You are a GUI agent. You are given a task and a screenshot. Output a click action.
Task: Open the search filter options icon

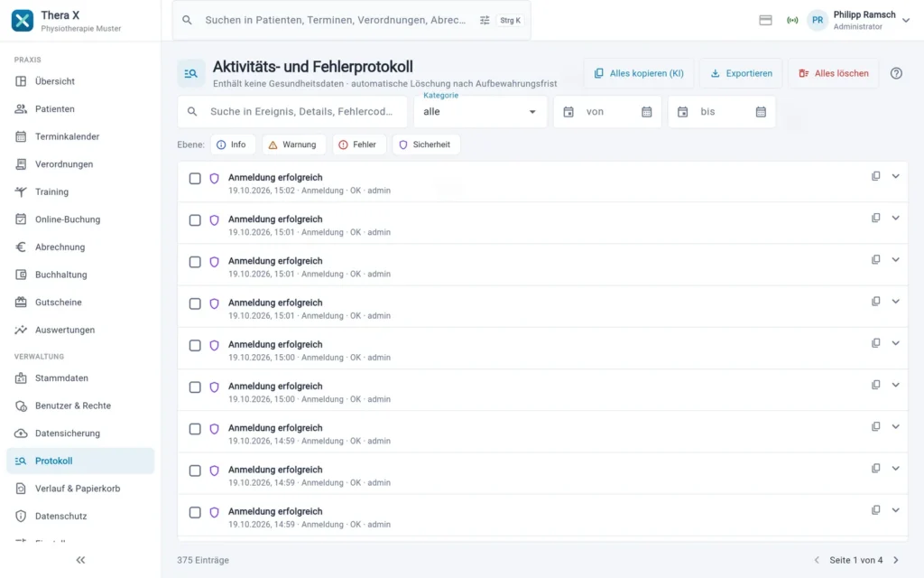[485, 20]
